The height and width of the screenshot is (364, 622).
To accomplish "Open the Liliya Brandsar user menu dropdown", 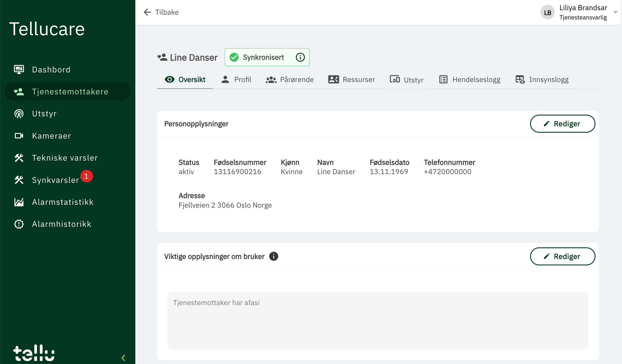I will (x=616, y=12).
